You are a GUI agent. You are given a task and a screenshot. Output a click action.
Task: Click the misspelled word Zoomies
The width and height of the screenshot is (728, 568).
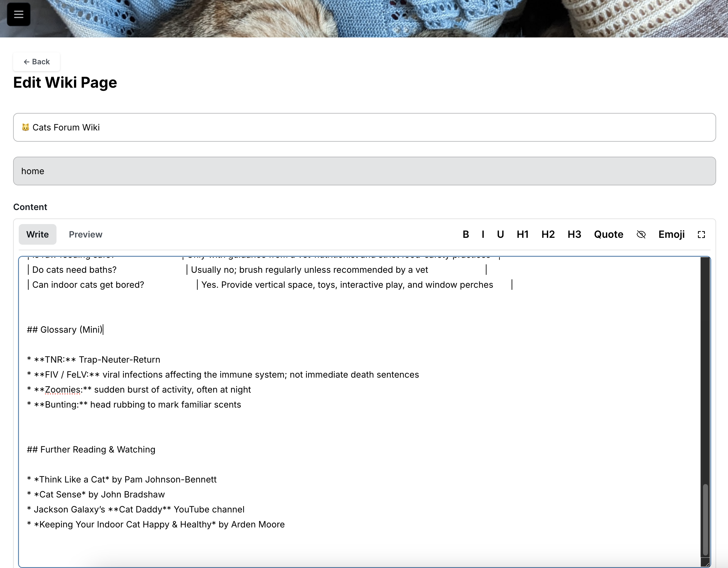[x=63, y=390]
